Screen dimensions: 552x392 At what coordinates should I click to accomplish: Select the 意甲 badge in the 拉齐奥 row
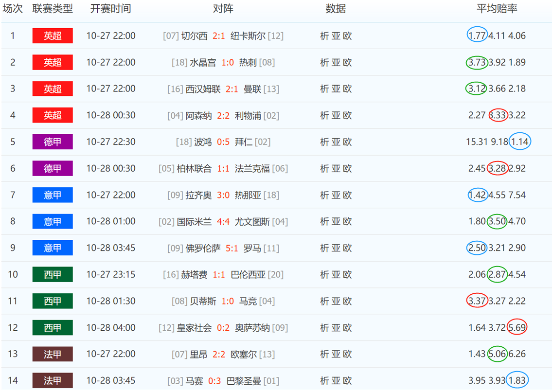(53, 195)
